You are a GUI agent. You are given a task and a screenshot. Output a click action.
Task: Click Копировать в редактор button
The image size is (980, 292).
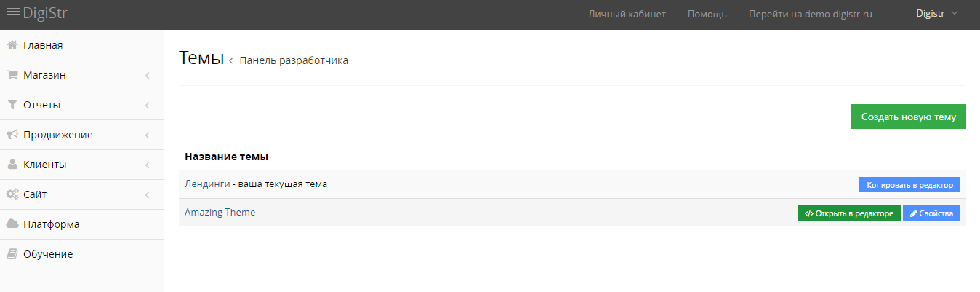click(910, 185)
